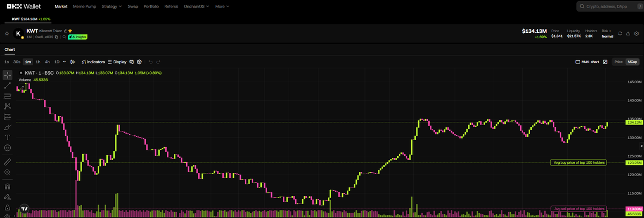Activate the zoom in tool
The width and height of the screenshot is (644, 218).
(x=8, y=172)
